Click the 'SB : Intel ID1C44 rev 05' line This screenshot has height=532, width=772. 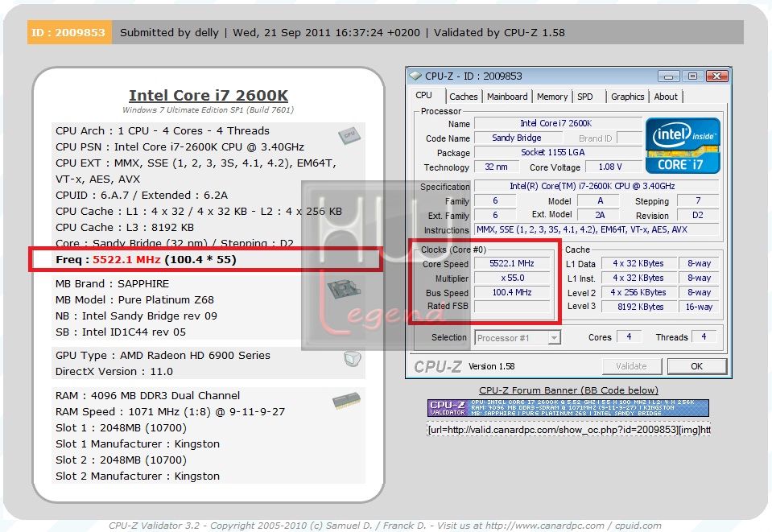click(121, 332)
